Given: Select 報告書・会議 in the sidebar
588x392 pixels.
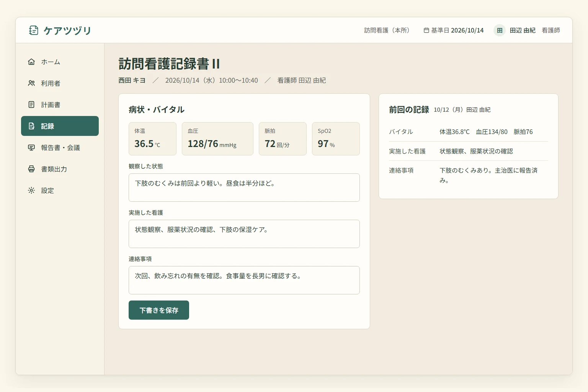Looking at the screenshot, I should coord(60,147).
